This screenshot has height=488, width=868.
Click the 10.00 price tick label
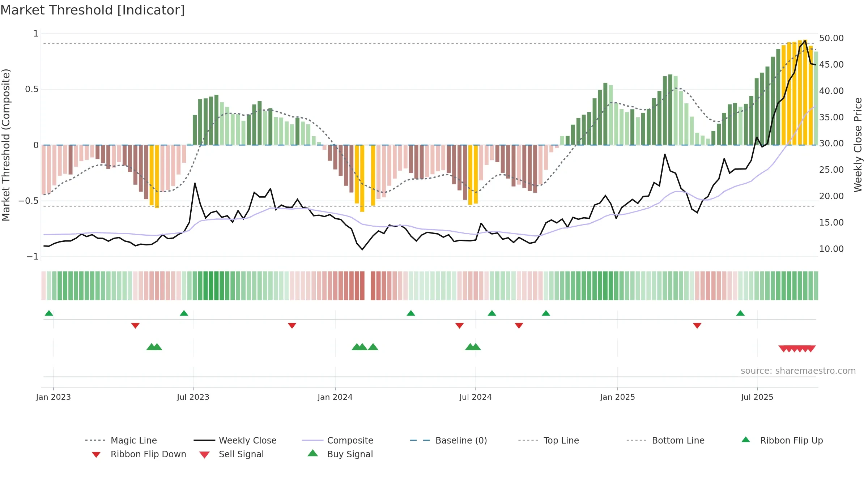(x=831, y=249)
